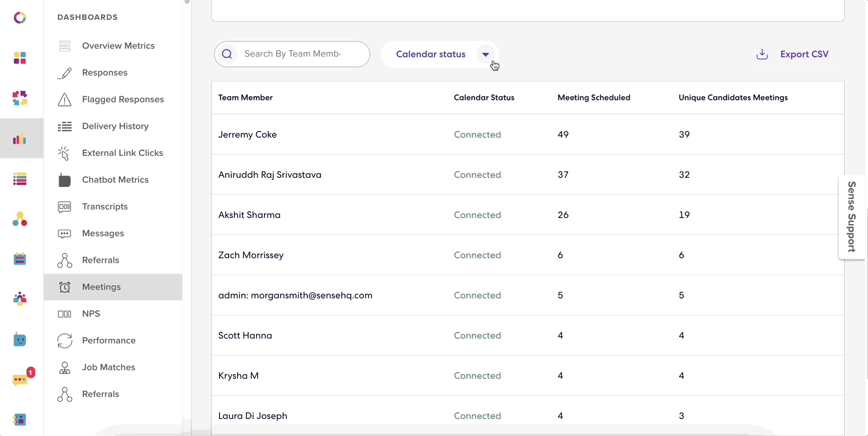This screenshot has width=868, height=436.
Task: Click the Chatbot Metrics icon
Action: tap(65, 180)
